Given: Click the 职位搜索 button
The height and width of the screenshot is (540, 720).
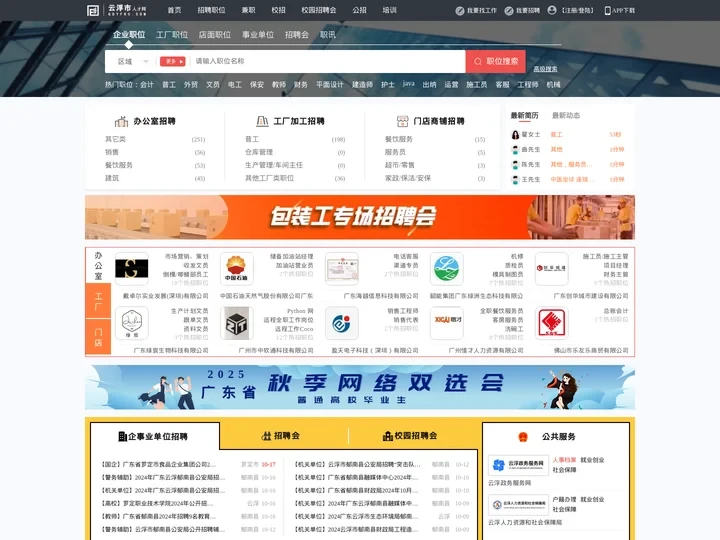Looking at the screenshot, I should click(x=496, y=62).
